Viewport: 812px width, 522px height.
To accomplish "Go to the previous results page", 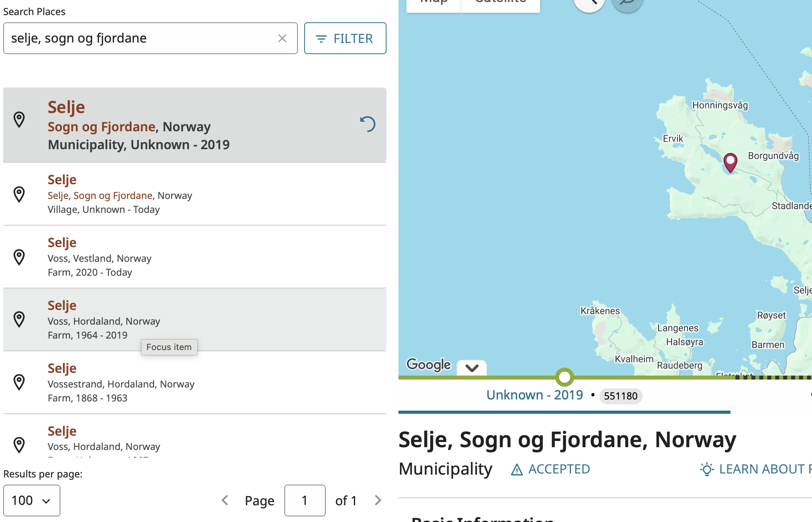I will pos(225,500).
